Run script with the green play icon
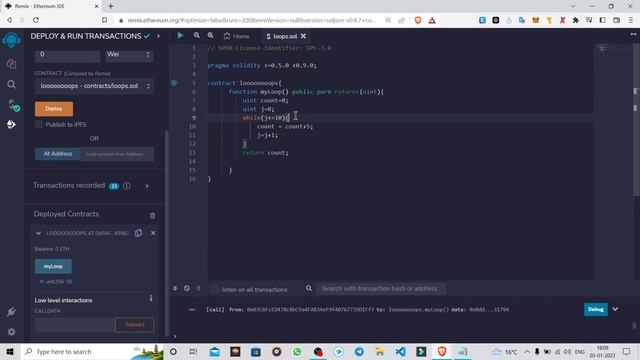The image size is (640, 360). coord(180,36)
